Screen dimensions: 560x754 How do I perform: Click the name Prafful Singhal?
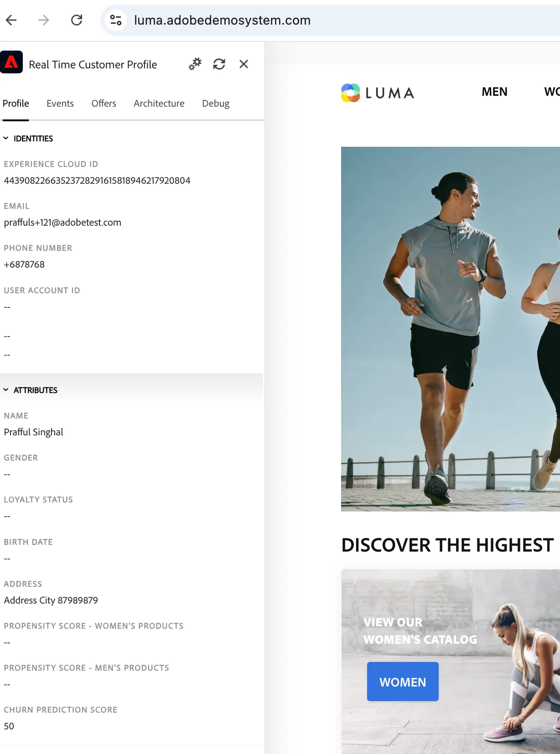point(34,432)
